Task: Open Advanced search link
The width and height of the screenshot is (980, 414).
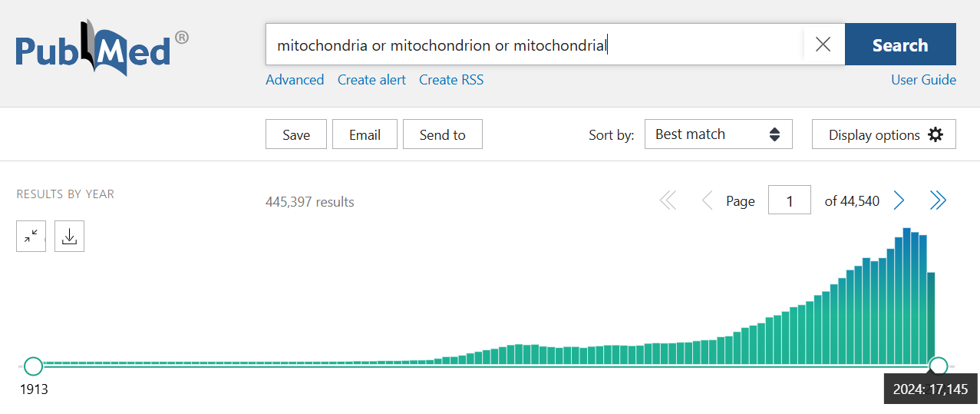Action: 295,80
